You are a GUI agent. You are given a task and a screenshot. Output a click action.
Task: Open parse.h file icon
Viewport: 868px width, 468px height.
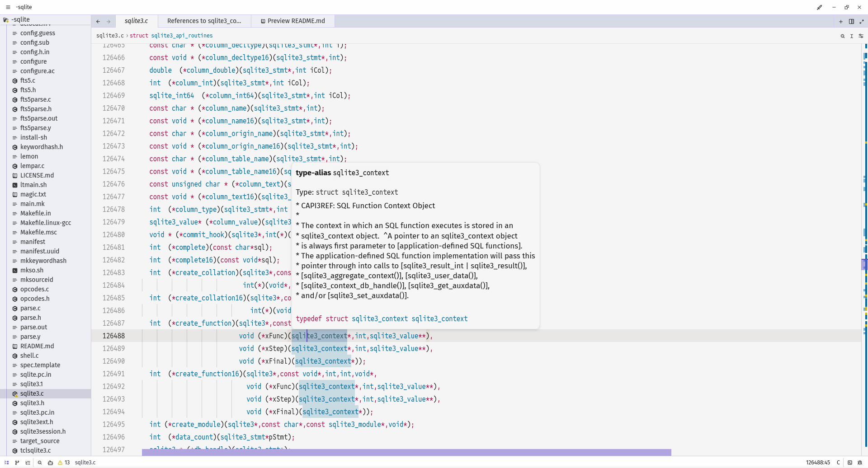point(15,318)
